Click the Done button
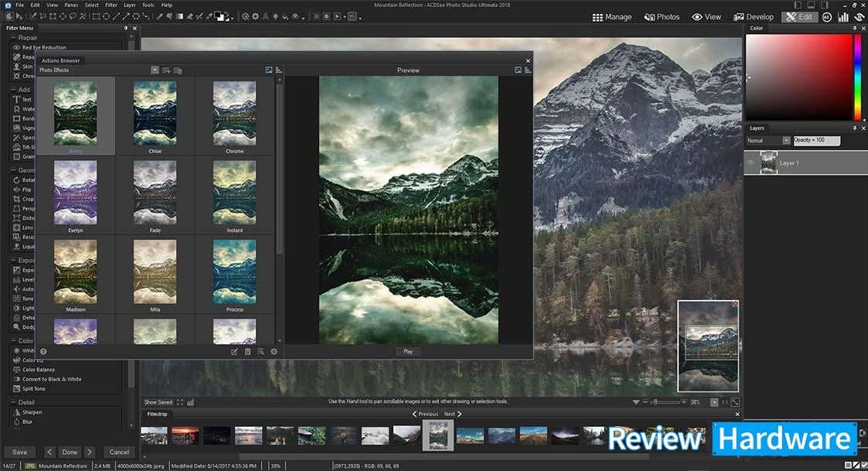 70,452
